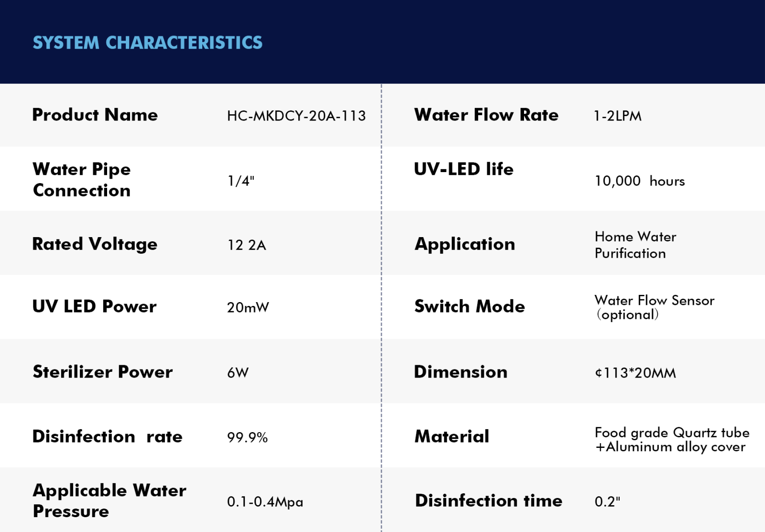Select the Home Water Purification text
Viewport: 765px width, 532px height.
[635, 245]
